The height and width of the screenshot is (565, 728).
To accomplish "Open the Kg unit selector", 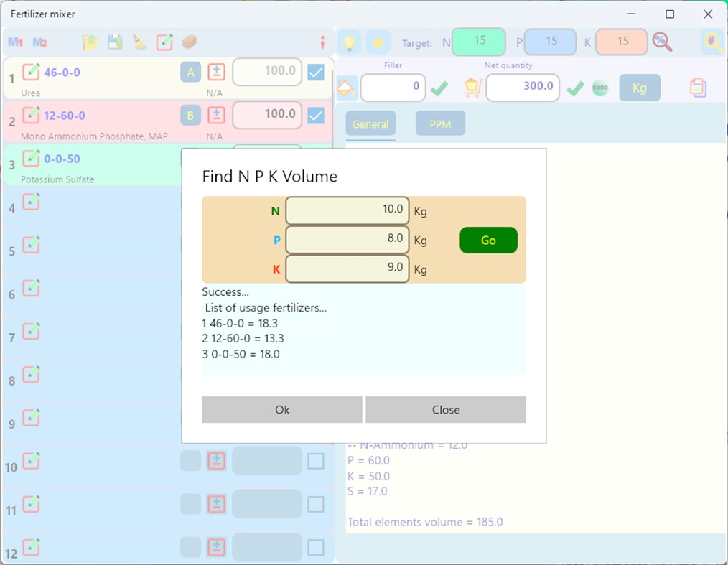I will coord(640,87).
